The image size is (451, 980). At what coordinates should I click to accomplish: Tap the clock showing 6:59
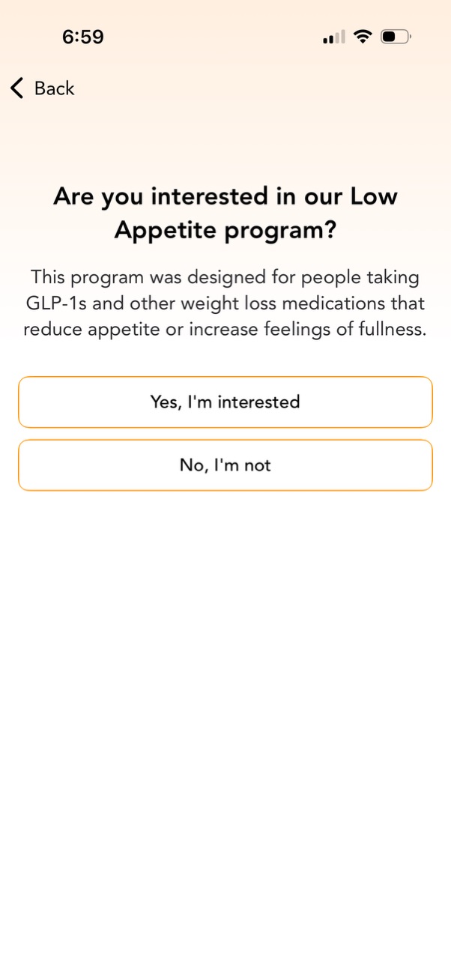pos(84,35)
